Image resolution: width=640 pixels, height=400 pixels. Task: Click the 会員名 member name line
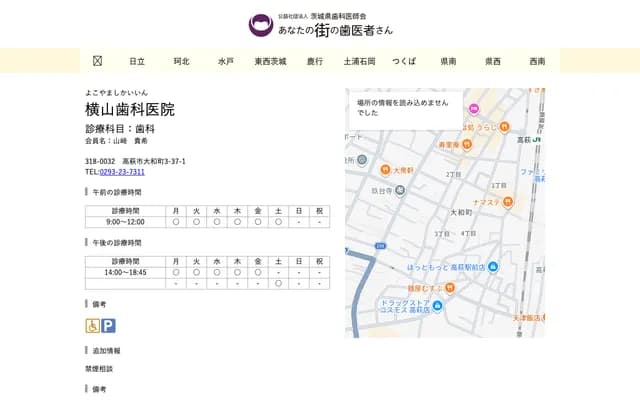coord(116,141)
